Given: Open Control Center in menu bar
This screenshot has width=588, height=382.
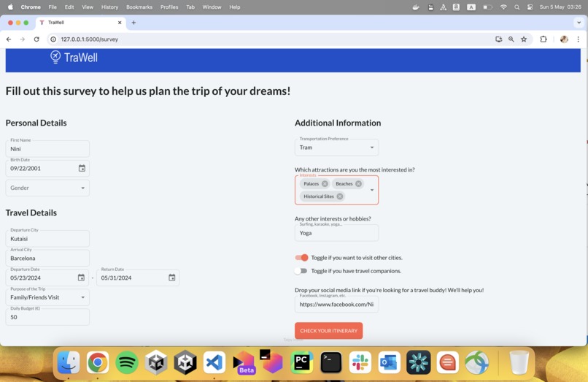Looking at the screenshot, I should [x=530, y=7].
